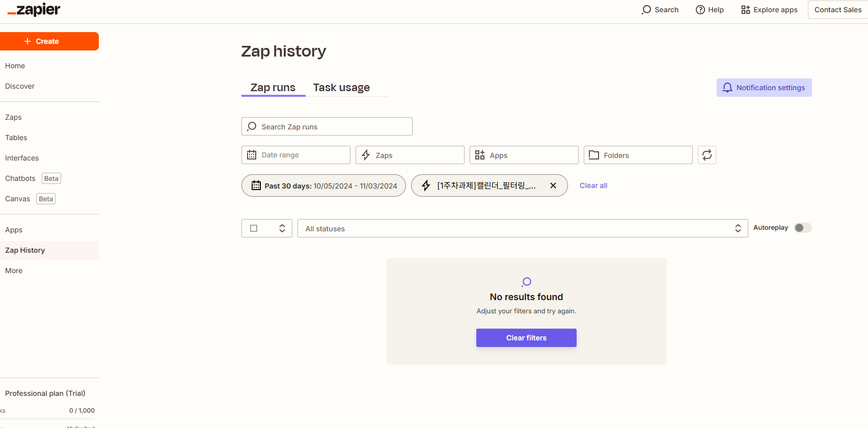Click the Beta badge next to Chatbots
The height and width of the screenshot is (428, 868).
[51, 178]
